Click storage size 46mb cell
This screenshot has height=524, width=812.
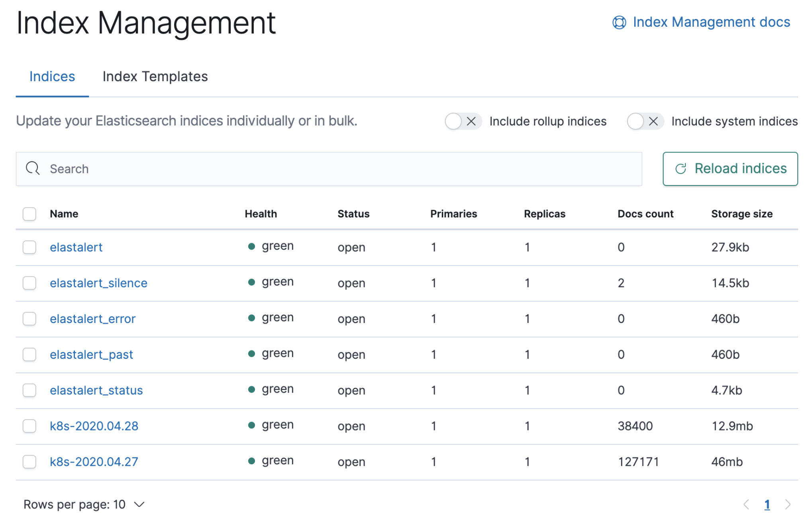pos(727,462)
